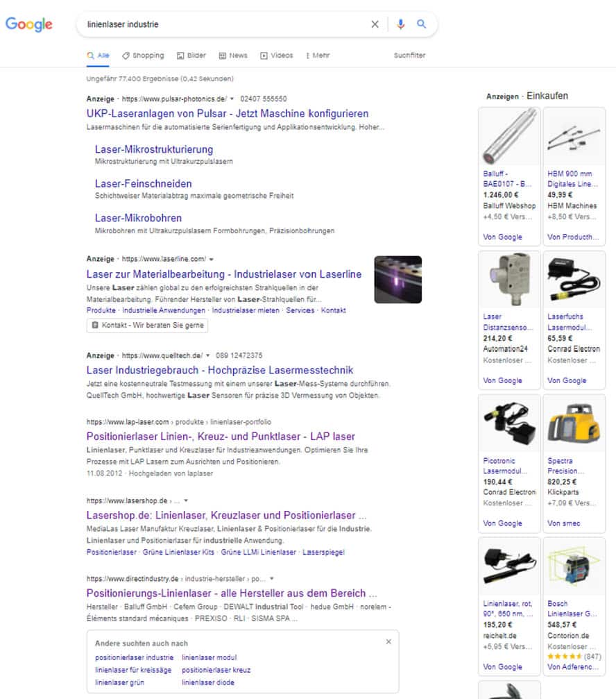Open Laserline Kontakt sitelink
The height and width of the screenshot is (699, 616).
[x=333, y=310]
